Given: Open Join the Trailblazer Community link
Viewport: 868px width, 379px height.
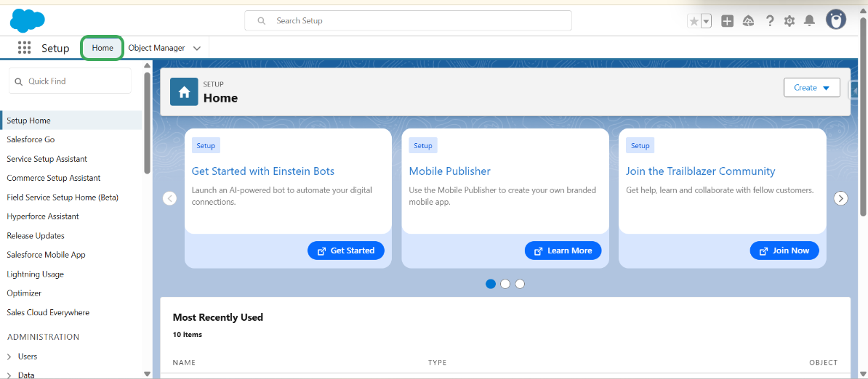Looking at the screenshot, I should pos(700,171).
